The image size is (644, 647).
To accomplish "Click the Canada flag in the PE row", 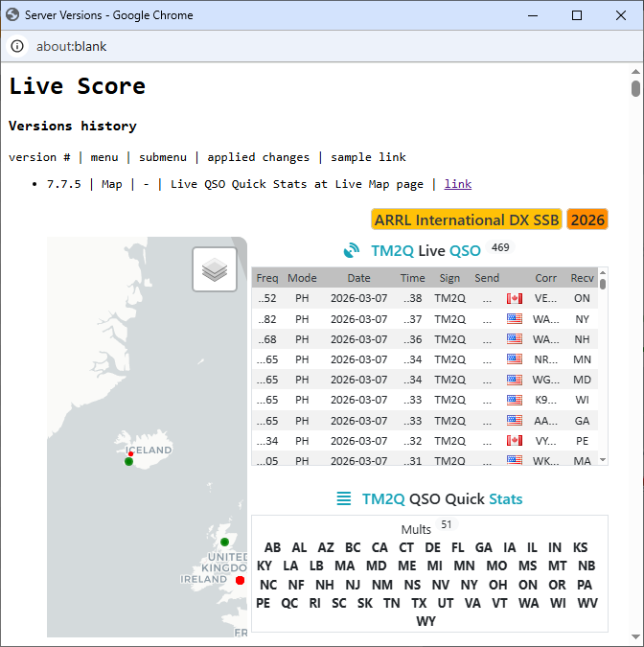I will [x=515, y=441].
